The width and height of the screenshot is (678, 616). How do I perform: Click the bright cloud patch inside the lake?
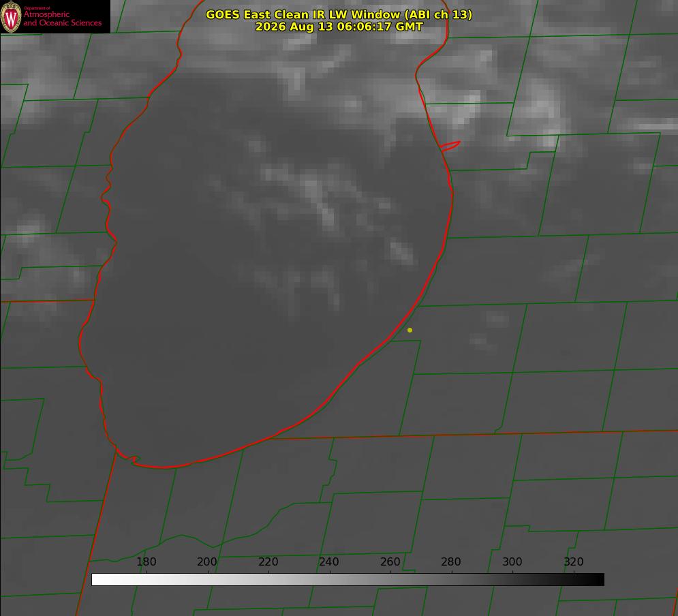tap(402, 253)
